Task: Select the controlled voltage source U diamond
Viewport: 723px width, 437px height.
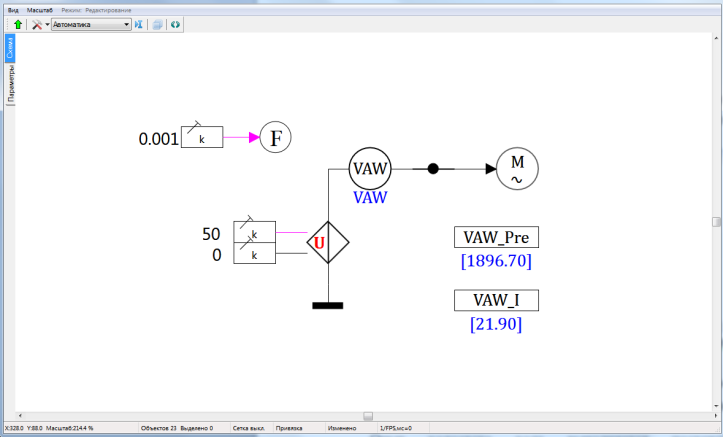Action: [320, 243]
